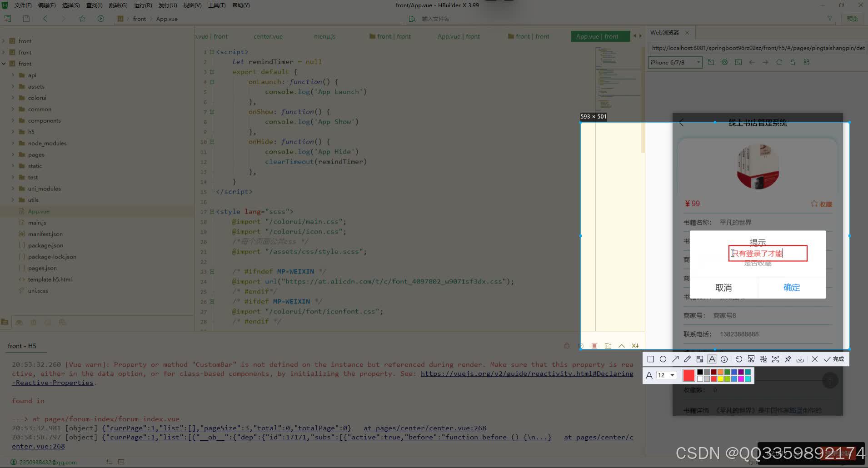Click the 预览 preview button
The width and height of the screenshot is (868, 468).
pyautogui.click(x=853, y=19)
